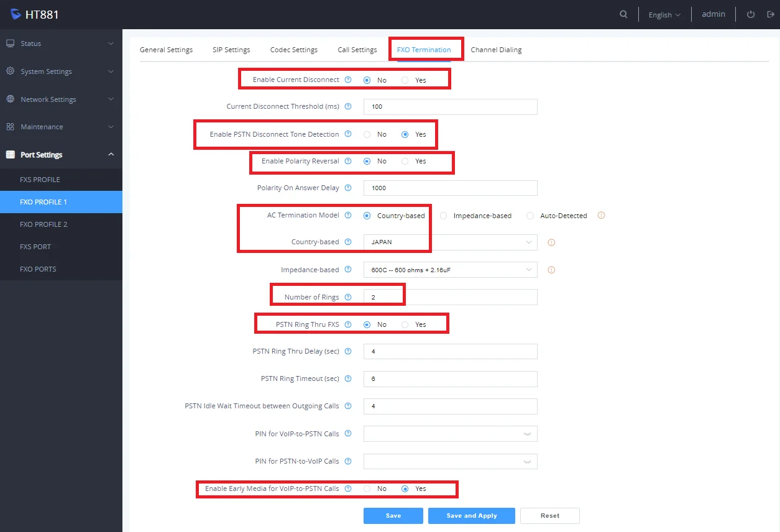Expand the System Settings sidebar menu
Screen dimensions: 780x532
point(61,71)
